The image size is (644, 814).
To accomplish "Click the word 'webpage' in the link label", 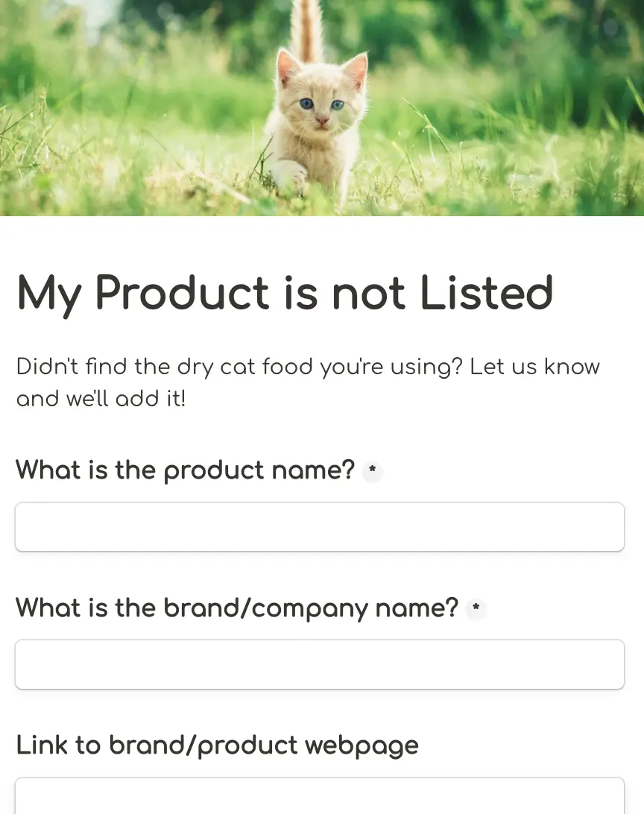I will coord(362,746).
